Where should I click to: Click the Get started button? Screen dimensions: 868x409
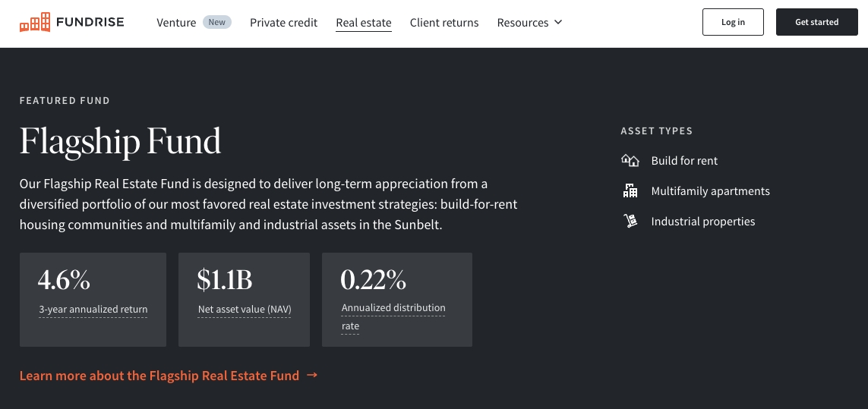pyautogui.click(x=816, y=22)
